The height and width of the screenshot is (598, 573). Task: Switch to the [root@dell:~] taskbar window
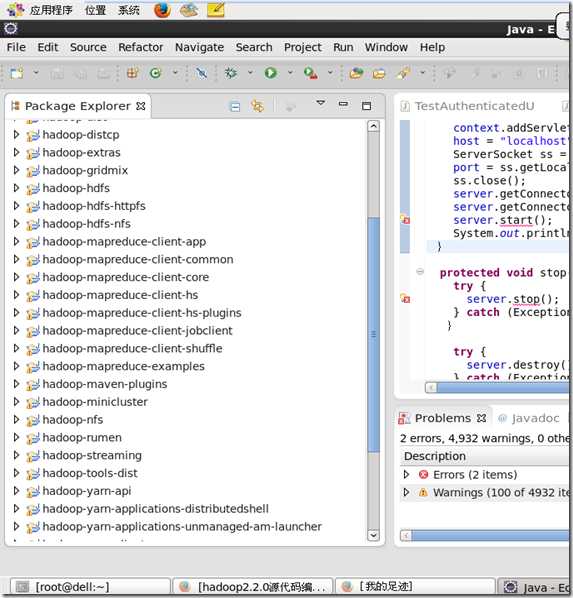90,587
